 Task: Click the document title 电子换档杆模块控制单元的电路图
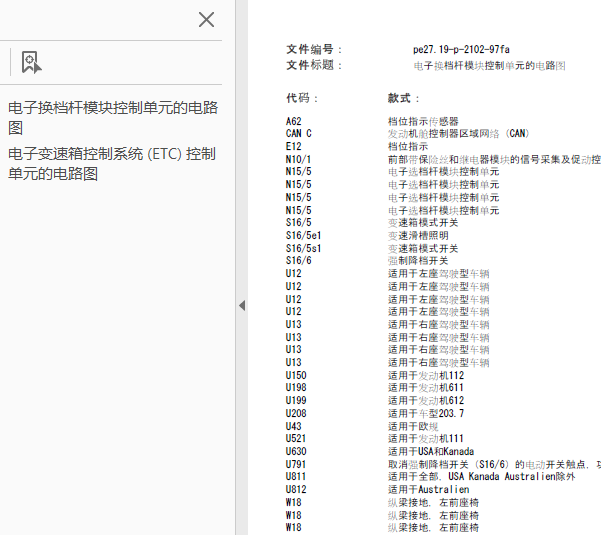(x=489, y=66)
